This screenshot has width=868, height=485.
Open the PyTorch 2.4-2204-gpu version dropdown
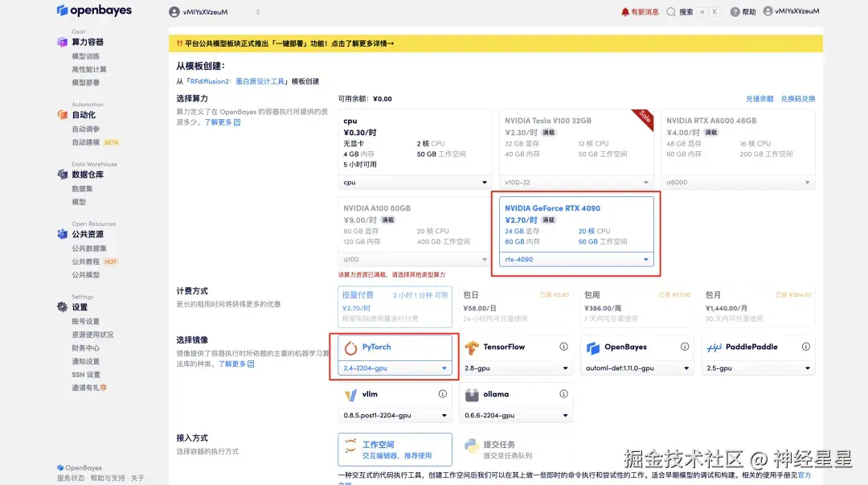coord(395,368)
